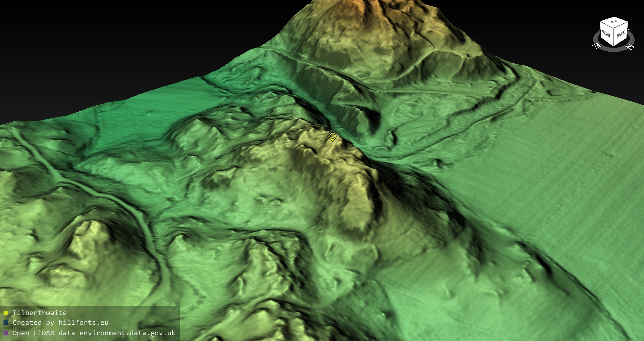Click the purple square beside Open LiDAR data
This screenshot has width=644, height=341.
click(6, 333)
